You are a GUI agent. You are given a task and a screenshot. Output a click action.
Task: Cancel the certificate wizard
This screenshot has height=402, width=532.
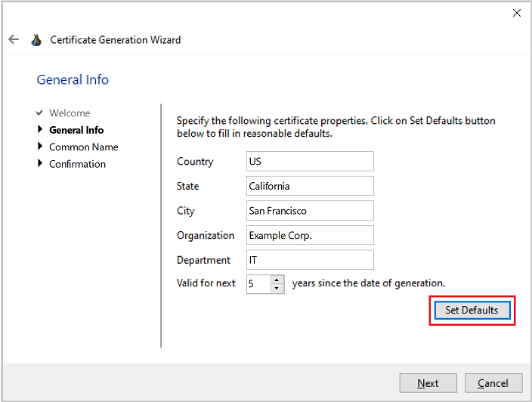[493, 383]
